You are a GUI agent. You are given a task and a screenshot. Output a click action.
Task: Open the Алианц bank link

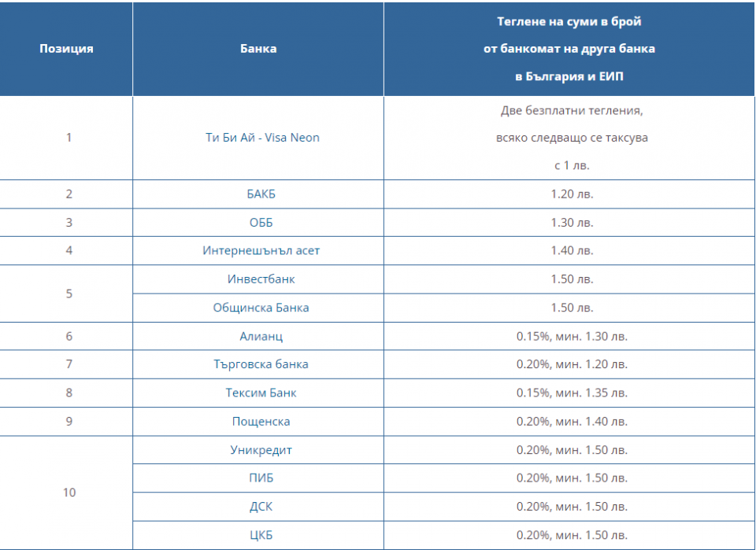[261, 337]
